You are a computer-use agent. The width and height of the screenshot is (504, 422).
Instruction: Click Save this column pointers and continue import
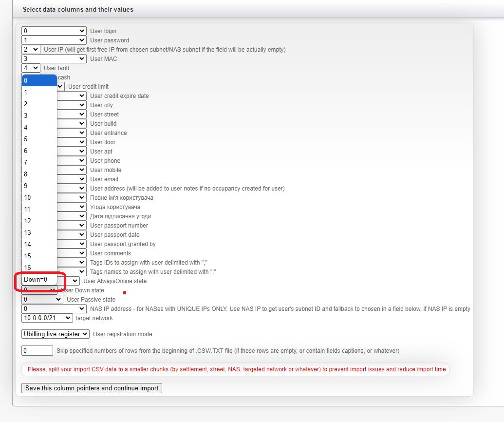[x=92, y=388]
